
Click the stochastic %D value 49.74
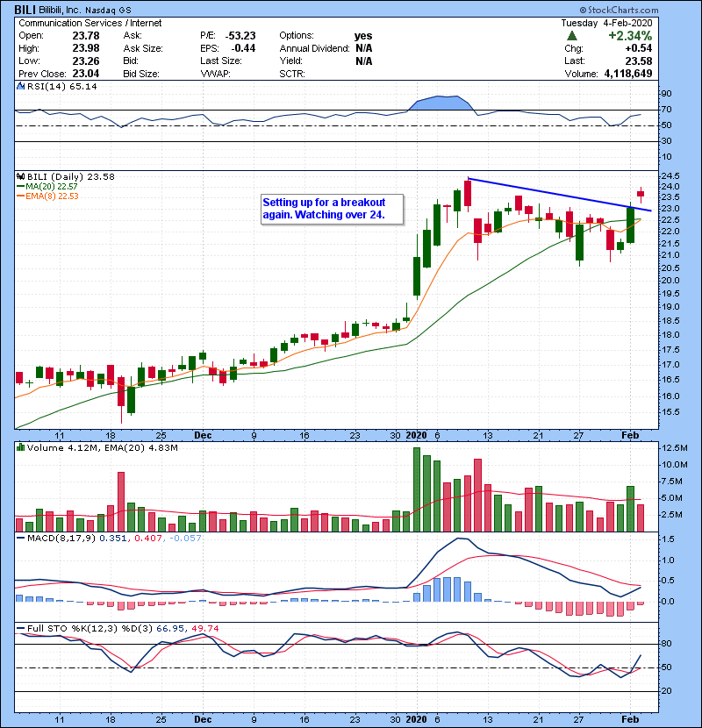click(x=204, y=629)
